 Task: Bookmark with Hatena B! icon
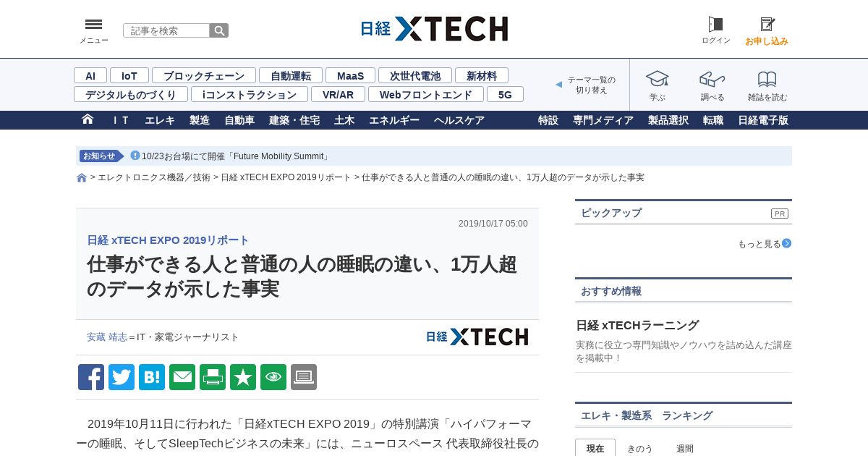pos(152,377)
